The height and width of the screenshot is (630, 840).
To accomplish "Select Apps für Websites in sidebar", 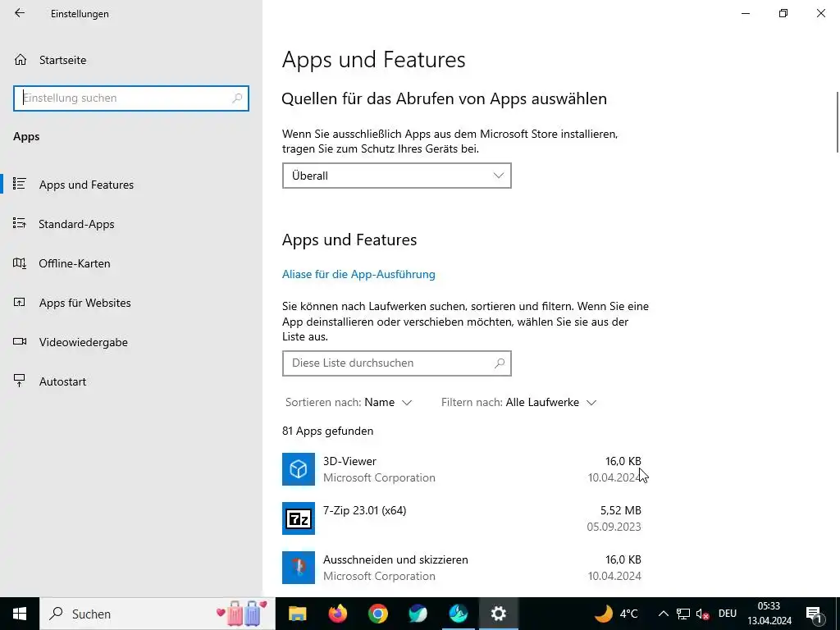I will pos(84,303).
